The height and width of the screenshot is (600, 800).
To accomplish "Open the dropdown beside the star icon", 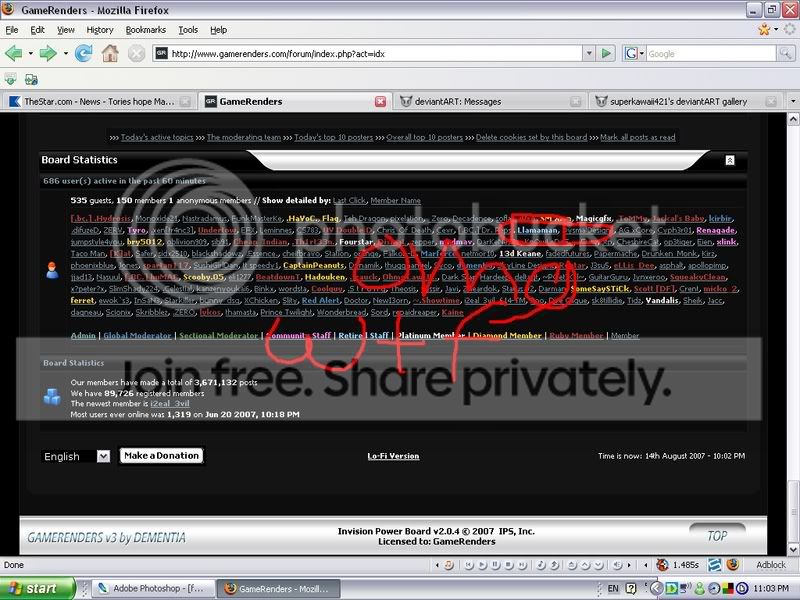I will click(x=776, y=30).
